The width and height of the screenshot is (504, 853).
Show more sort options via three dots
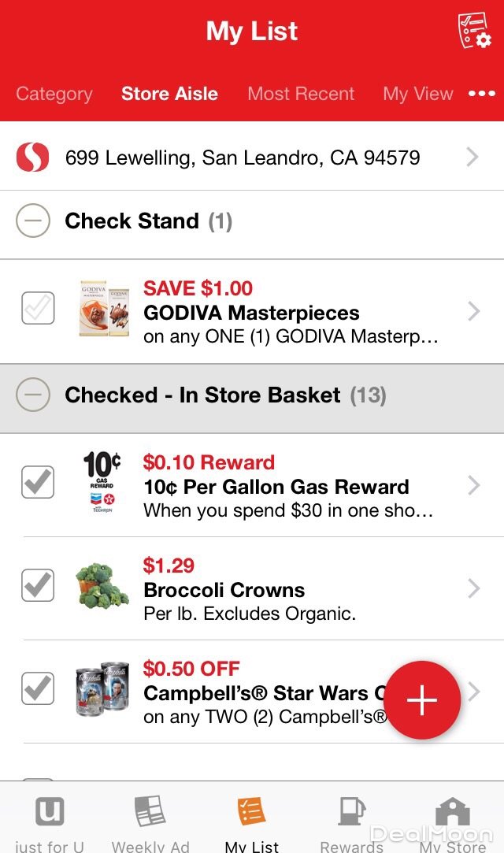tap(482, 94)
